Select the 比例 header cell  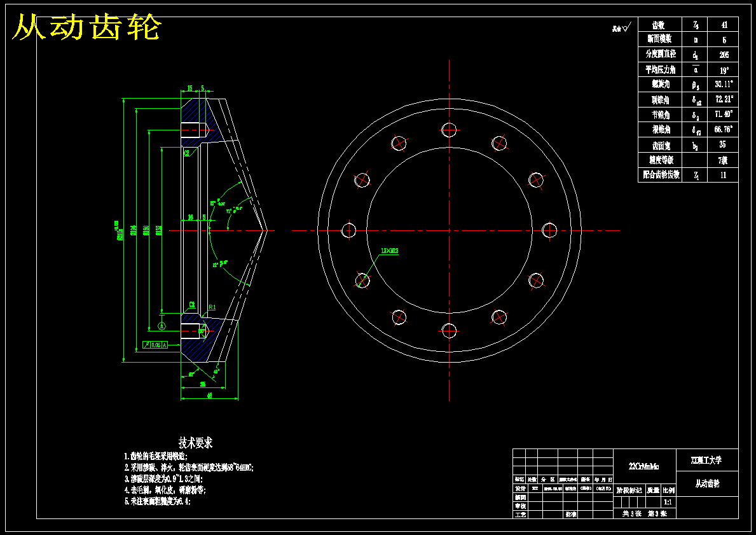click(x=668, y=490)
